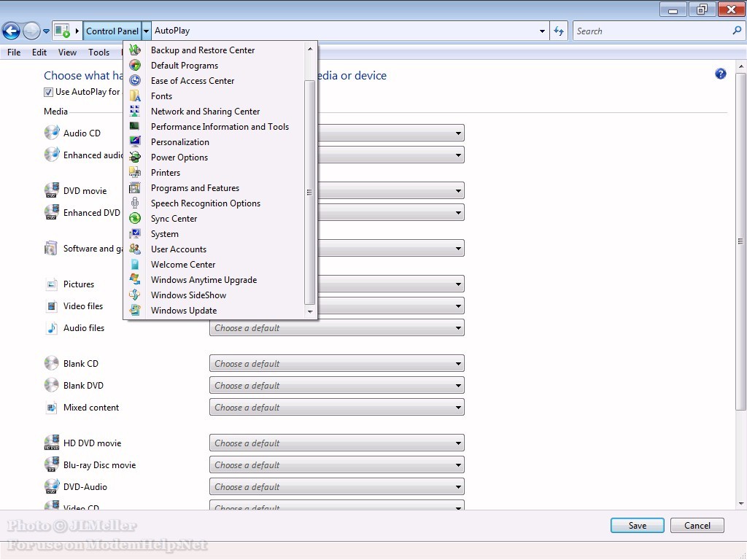Click the Control Panel breadcrumb button

pos(112,31)
